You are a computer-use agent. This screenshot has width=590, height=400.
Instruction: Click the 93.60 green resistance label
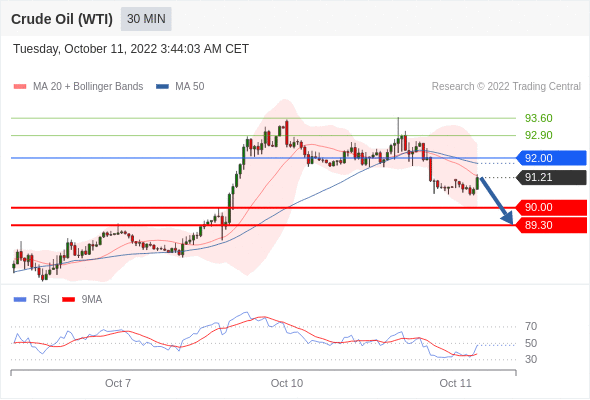point(538,118)
